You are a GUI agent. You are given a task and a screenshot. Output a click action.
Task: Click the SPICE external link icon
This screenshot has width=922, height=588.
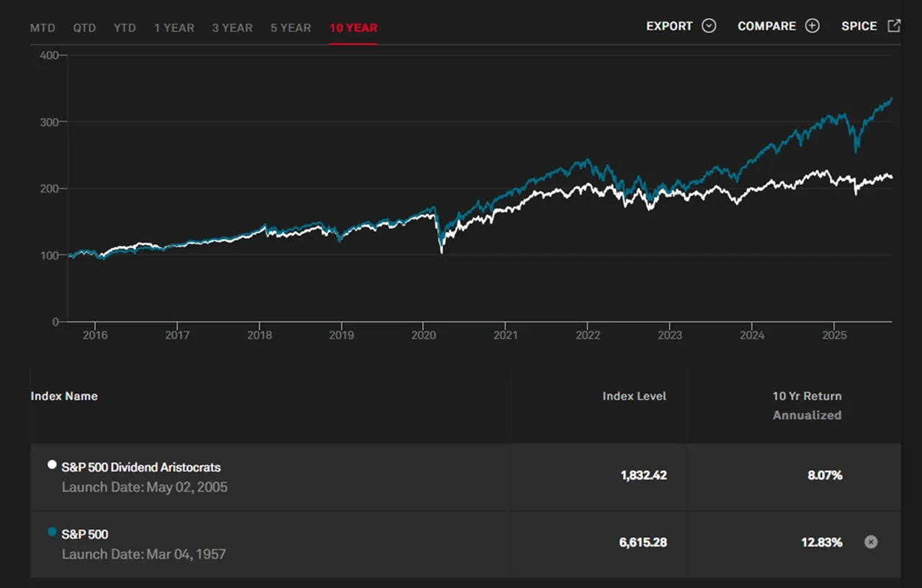894,26
